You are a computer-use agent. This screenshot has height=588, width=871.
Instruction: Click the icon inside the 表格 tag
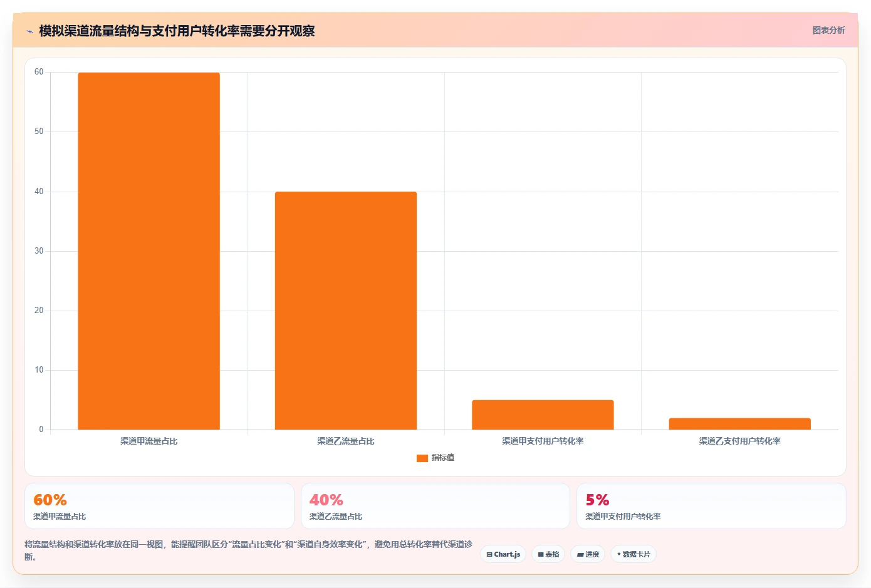pos(541,555)
